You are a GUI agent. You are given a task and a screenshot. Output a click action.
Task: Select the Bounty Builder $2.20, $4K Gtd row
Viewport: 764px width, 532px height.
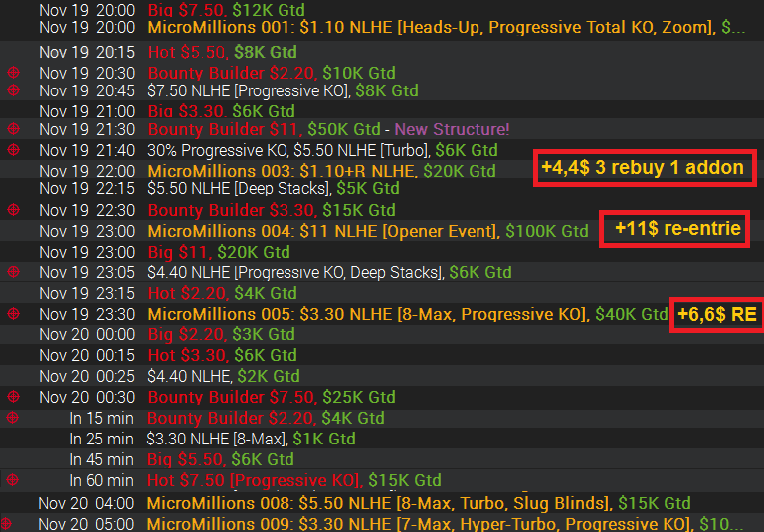[x=382, y=418]
